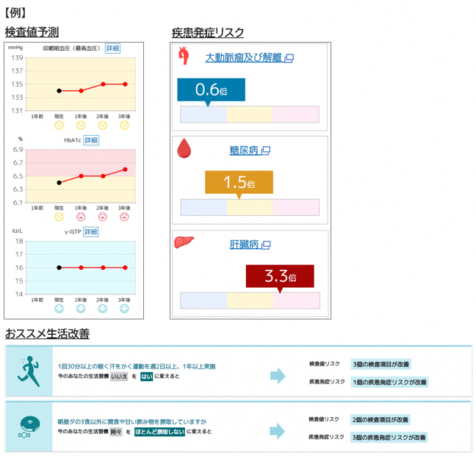Click γ-GTP smiley face under 1年後

[x=81, y=308]
